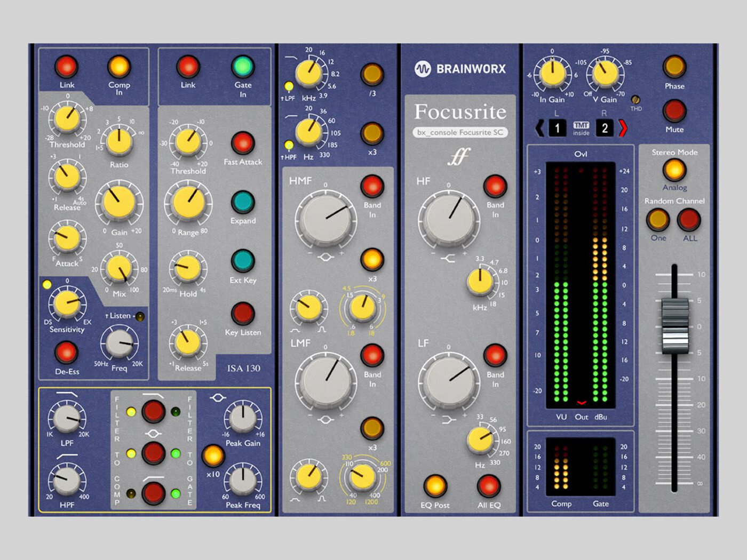Select TMT channel 1

(x=557, y=128)
